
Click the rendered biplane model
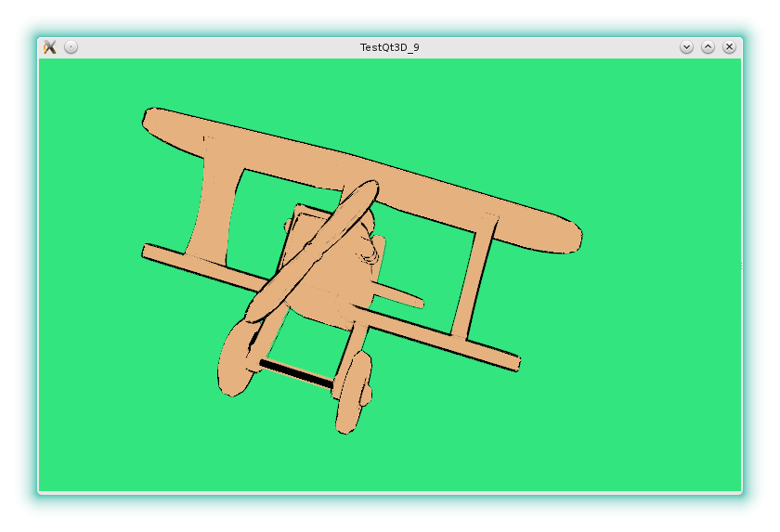point(361,270)
